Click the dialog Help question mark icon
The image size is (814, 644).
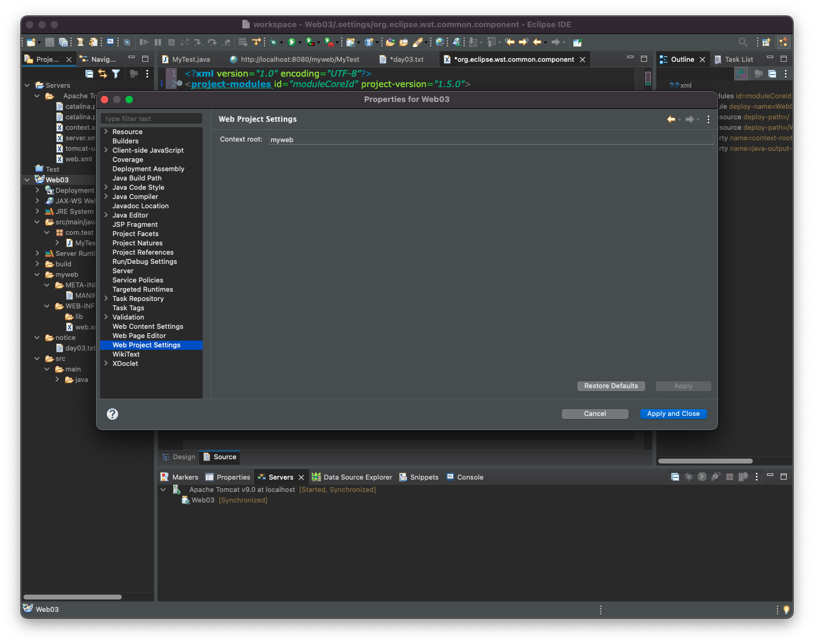click(112, 414)
